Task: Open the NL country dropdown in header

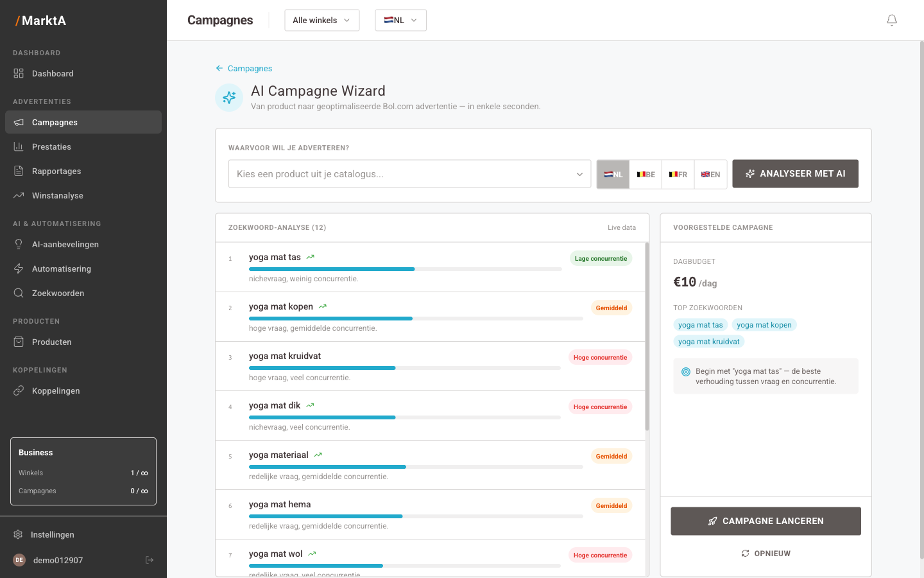Action: coord(401,20)
